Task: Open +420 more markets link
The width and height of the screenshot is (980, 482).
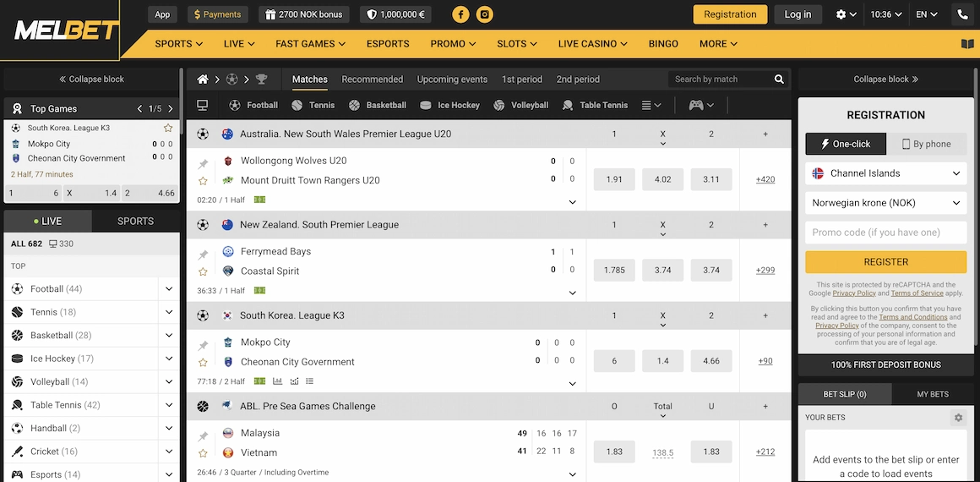Action: tap(765, 179)
